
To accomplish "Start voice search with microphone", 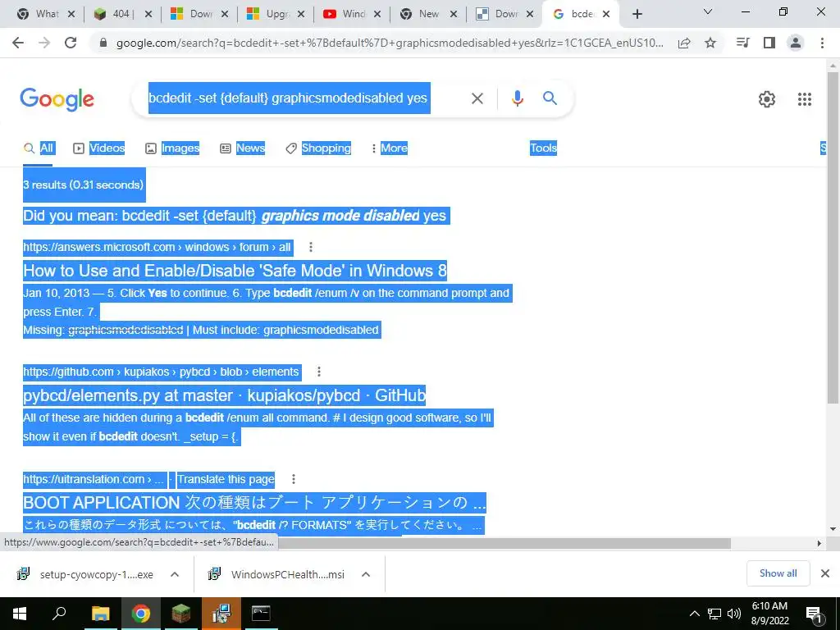I will 517,98.
